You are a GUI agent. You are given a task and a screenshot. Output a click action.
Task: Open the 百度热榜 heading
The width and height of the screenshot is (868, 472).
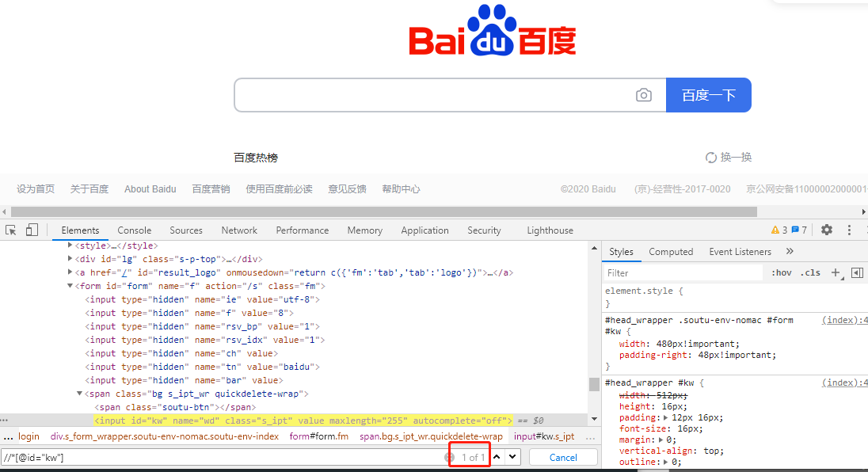pyautogui.click(x=256, y=158)
